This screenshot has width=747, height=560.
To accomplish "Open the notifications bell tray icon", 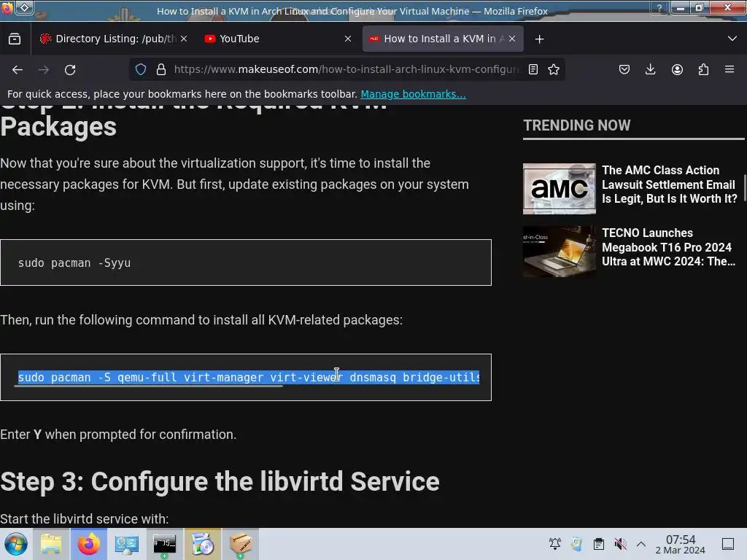I will (555, 544).
